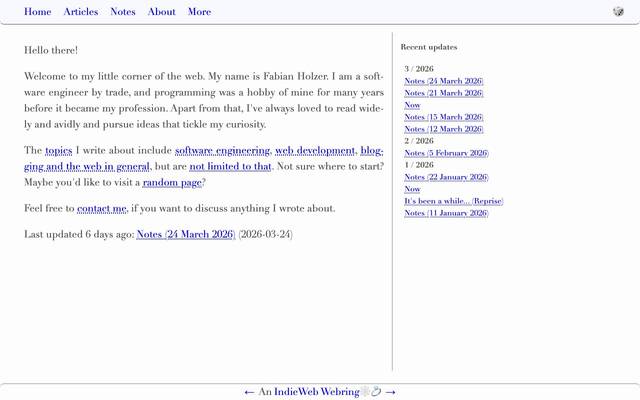Open sidebar Notes (12 March 2026)
The image size is (640, 400).
coord(444,129)
